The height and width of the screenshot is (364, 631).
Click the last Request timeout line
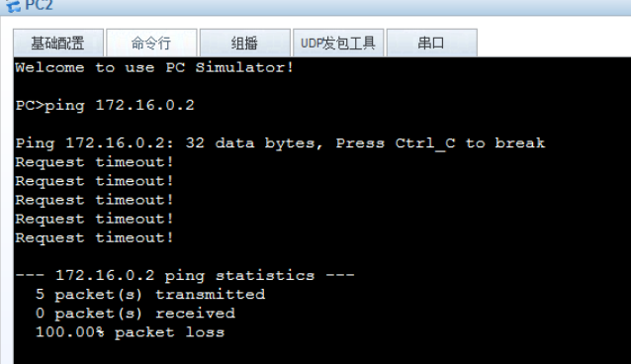click(x=94, y=237)
